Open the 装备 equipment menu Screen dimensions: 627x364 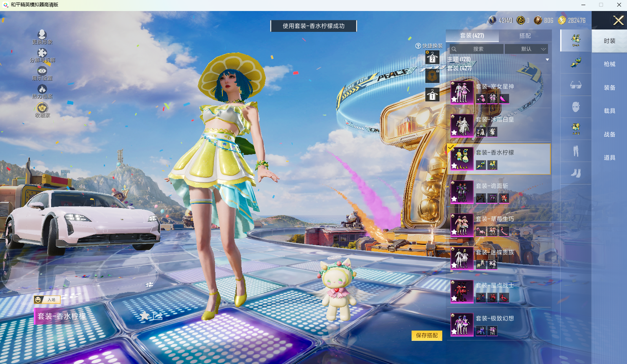[x=609, y=88]
